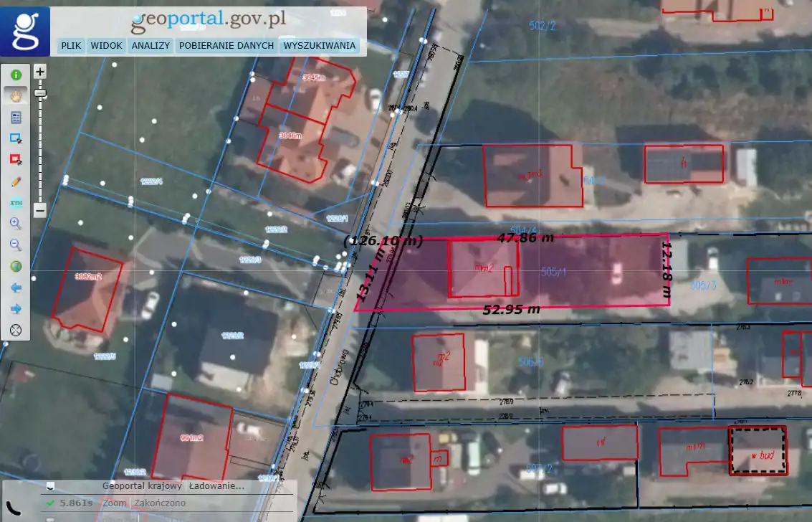
Task: Expand the WYSZUKIWANIA menu
Action: click(319, 46)
